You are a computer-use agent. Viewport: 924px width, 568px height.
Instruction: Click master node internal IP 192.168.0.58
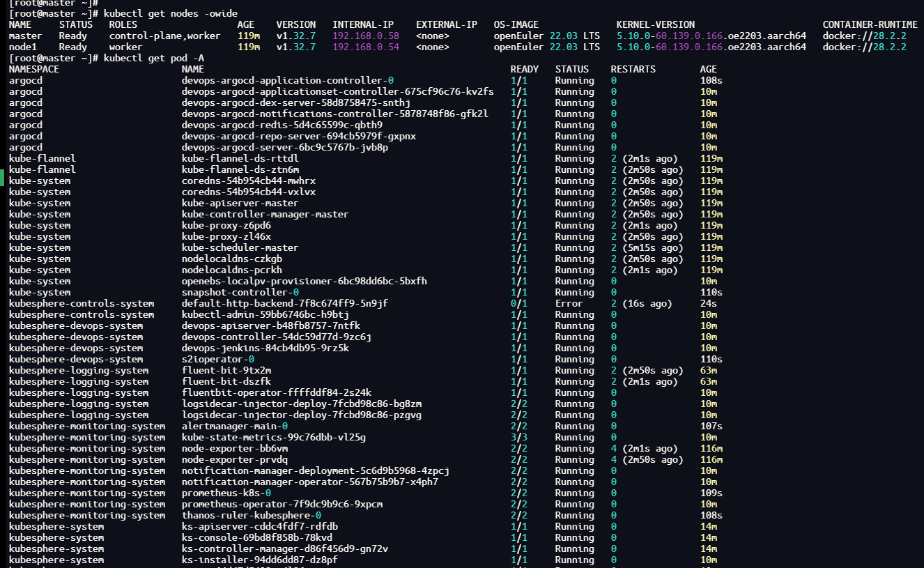366,36
